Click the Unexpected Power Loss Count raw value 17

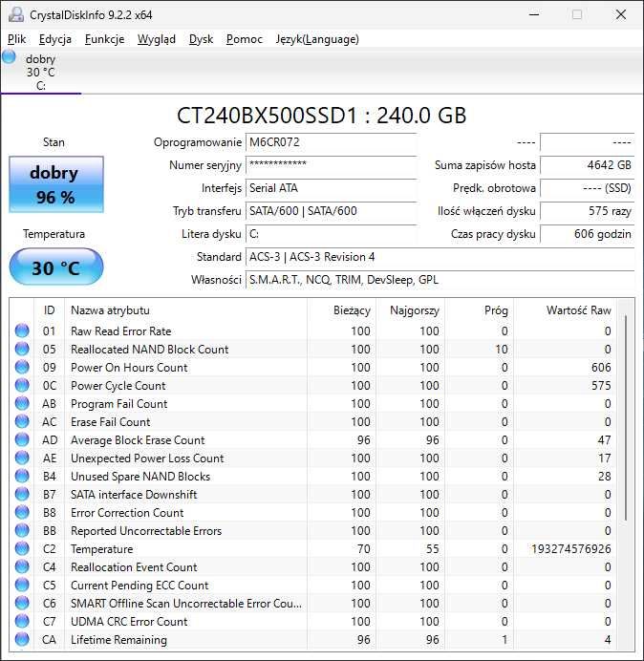605,458
